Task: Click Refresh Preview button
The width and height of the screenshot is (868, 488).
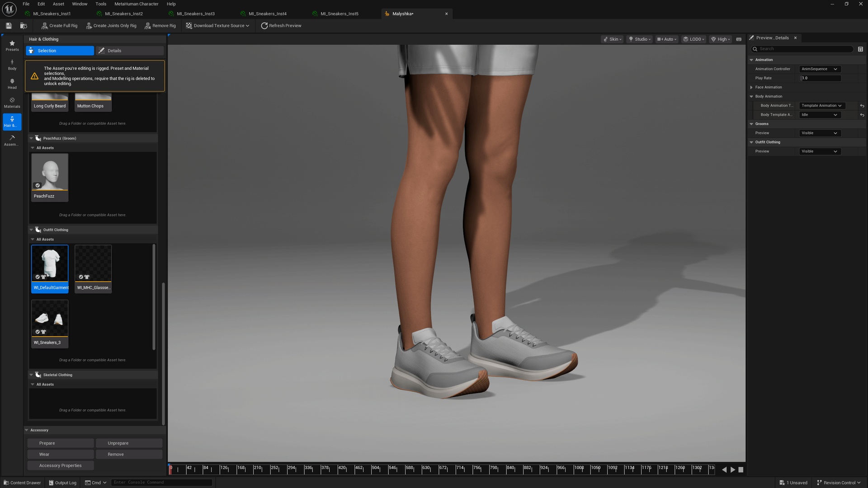Action: (x=281, y=26)
